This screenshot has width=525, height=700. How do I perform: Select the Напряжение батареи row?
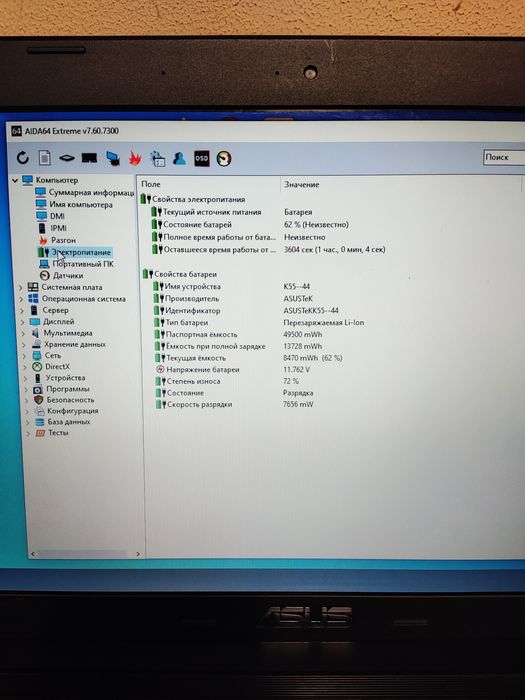point(233,370)
